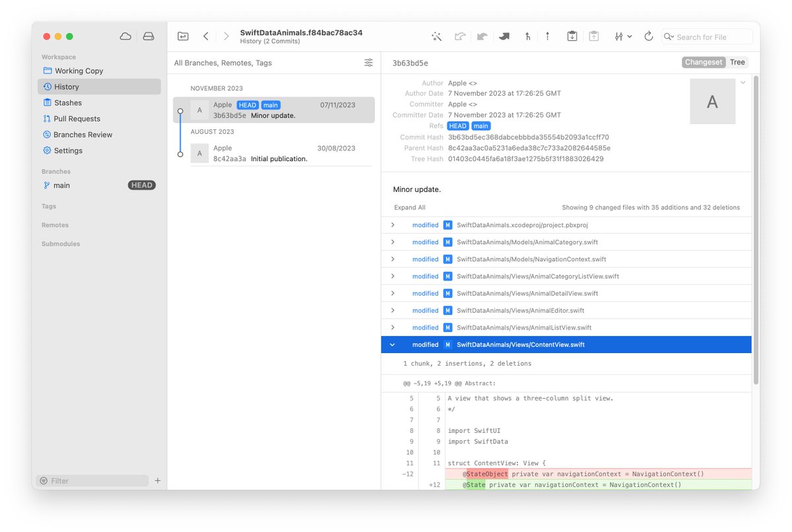Click the main branch icon in sidebar

(47, 185)
